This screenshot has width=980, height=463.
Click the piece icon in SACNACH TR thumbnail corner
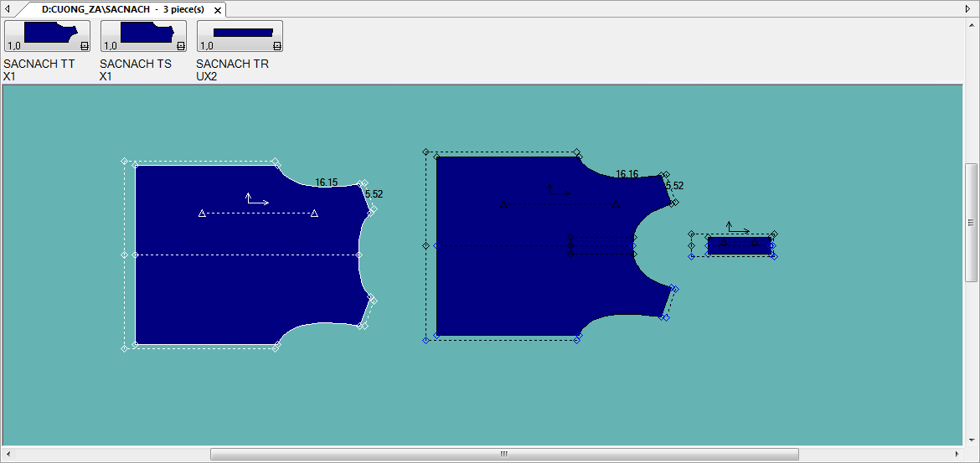click(x=277, y=47)
